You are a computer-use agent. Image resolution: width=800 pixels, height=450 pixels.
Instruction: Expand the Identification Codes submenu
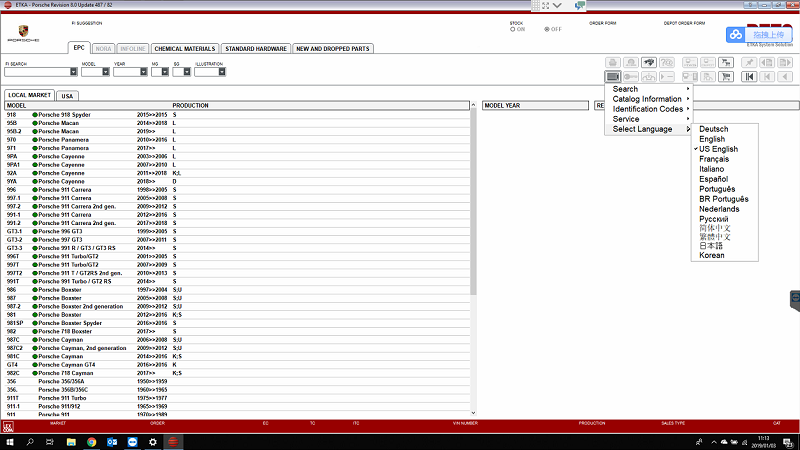648,109
